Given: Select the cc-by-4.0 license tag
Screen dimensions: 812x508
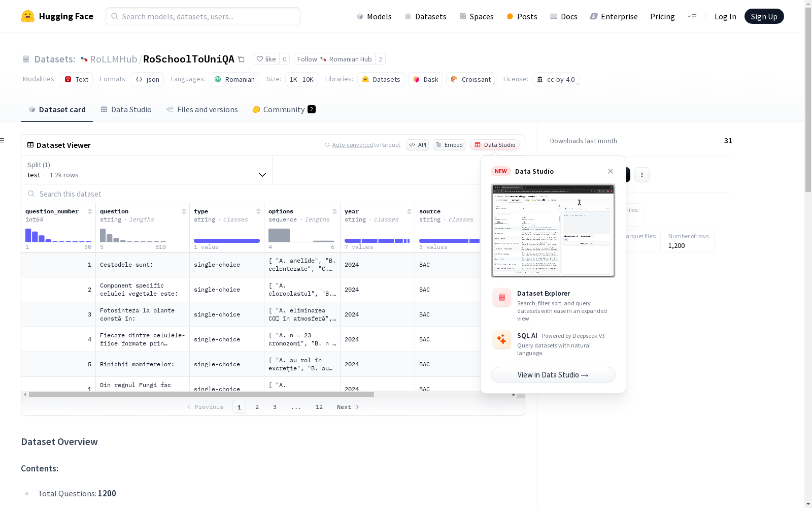Looking at the screenshot, I should coord(556,79).
